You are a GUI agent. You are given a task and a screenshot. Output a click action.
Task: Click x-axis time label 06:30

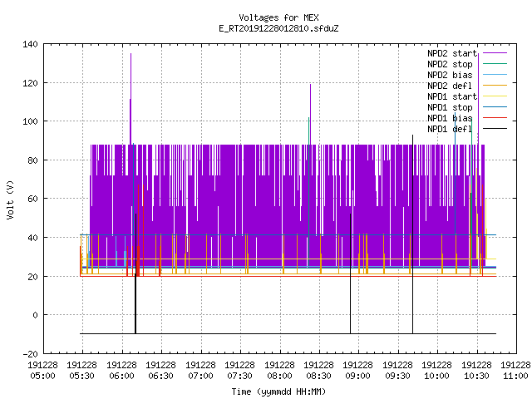tap(160, 376)
